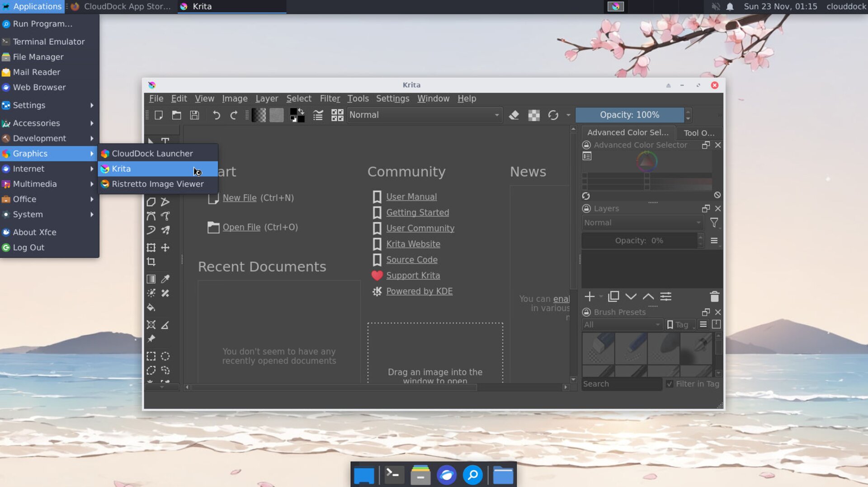Select the Rectangular Selection tool
Screen dimensions: 868x487
(x=151, y=356)
